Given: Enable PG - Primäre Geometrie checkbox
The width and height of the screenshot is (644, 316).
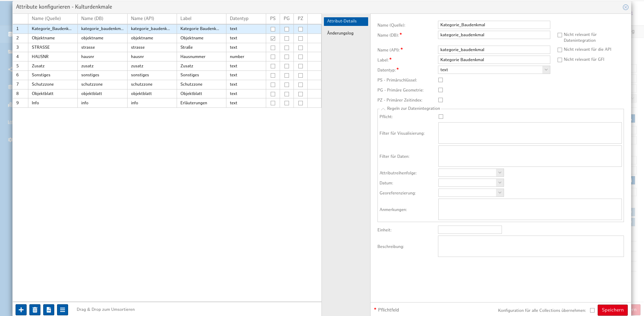Looking at the screenshot, I should click(x=440, y=90).
